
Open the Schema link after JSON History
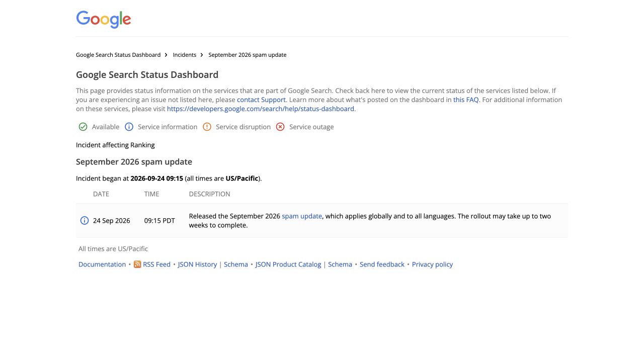(x=236, y=264)
